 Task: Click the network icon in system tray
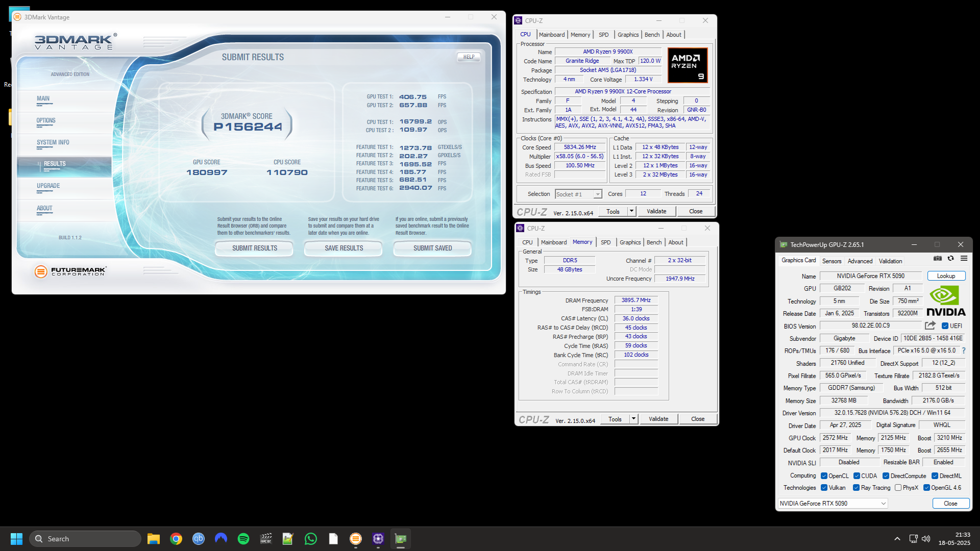[x=913, y=539]
